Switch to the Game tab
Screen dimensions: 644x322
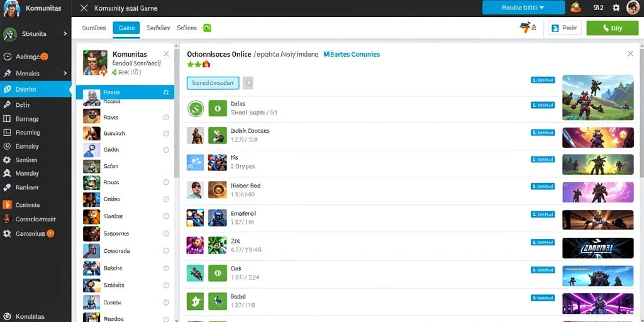click(x=126, y=28)
